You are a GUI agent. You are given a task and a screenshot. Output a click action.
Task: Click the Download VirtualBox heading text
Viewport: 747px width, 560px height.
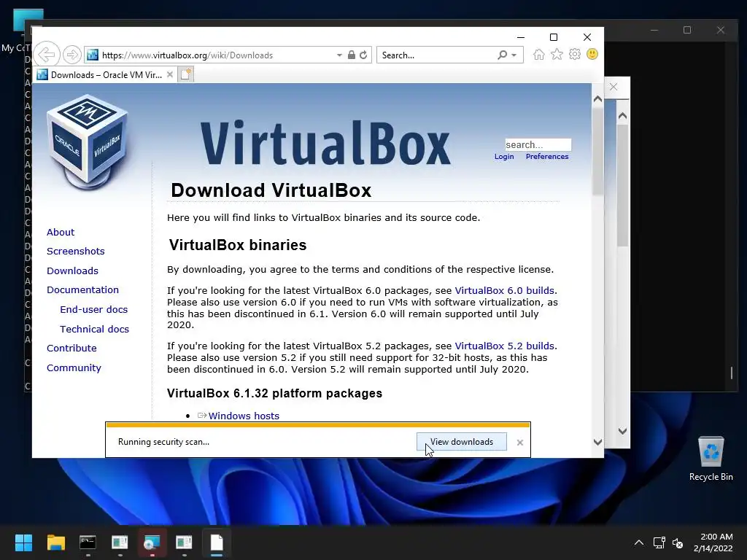point(271,190)
